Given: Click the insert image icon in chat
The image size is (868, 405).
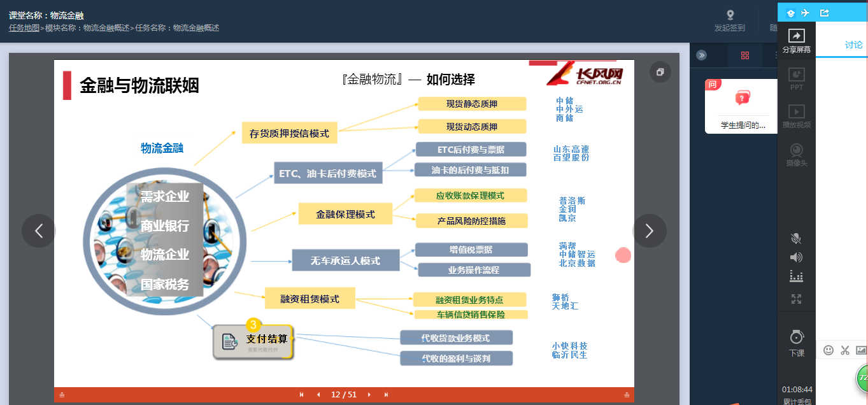Looking at the screenshot, I should click(861, 350).
